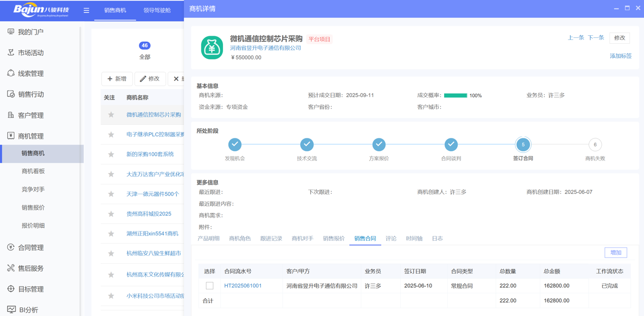The width and height of the screenshot is (644, 316).
Task: Select stage 6 商机失败 step
Action: pos(595,145)
